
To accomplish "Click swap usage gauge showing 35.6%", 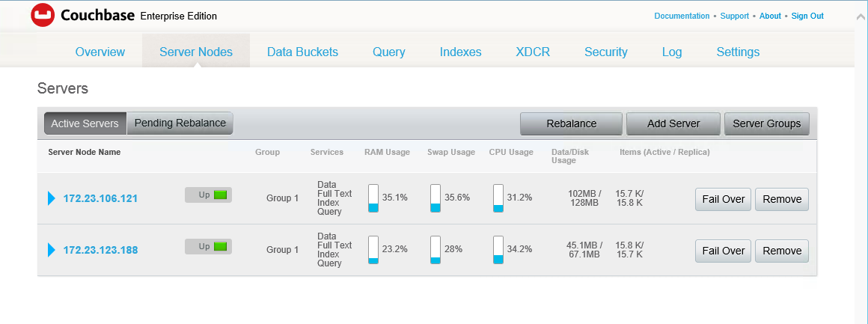I will tap(435, 198).
